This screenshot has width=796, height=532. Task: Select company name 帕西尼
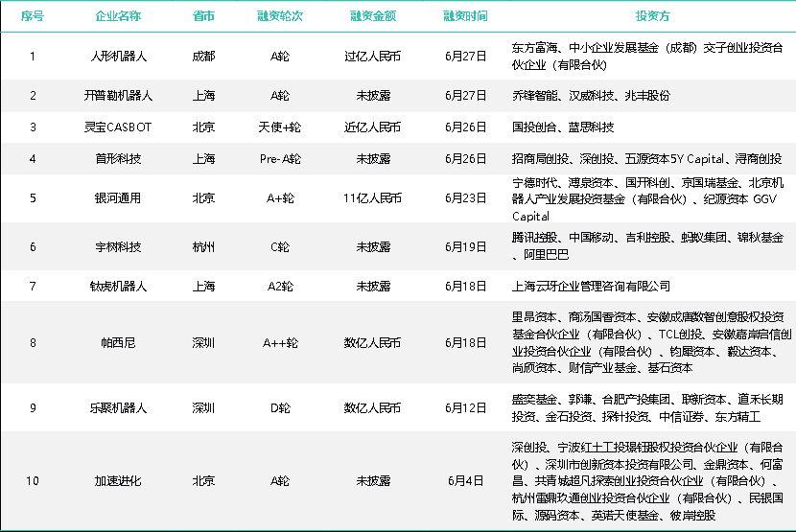click(118, 342)
